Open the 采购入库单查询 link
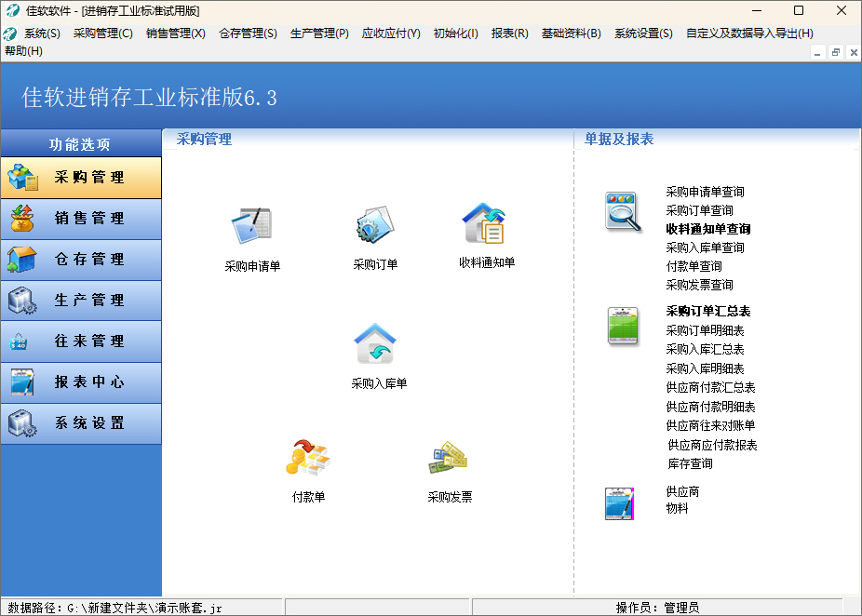 705,248
